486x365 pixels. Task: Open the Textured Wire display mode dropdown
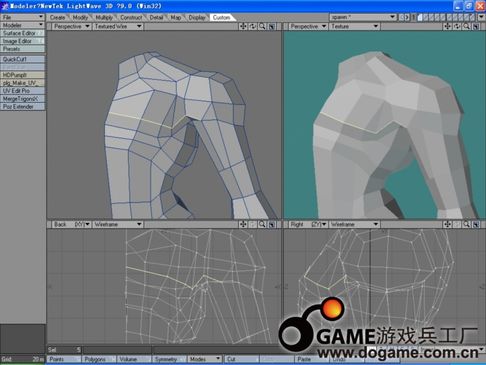coord(118,26)
